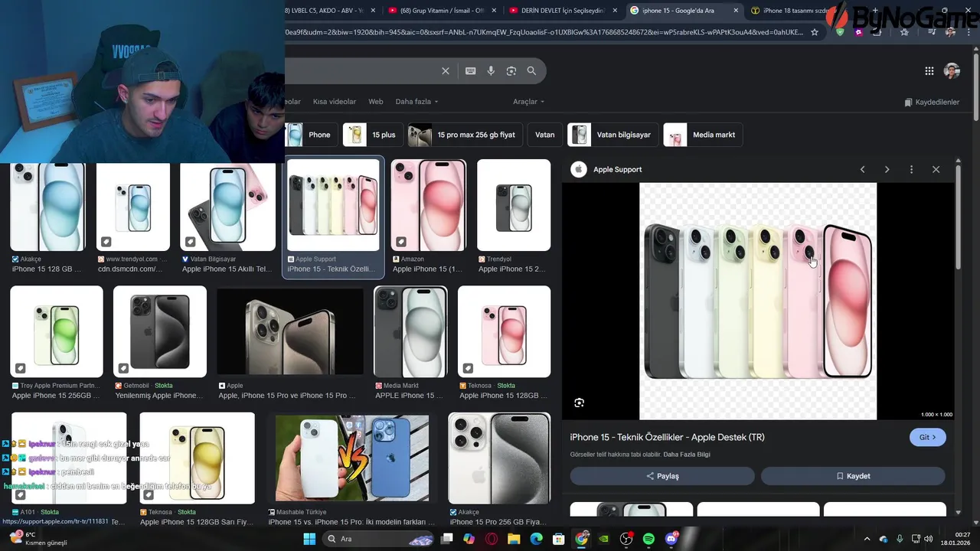Open the Windows Start menu
The height and width of the screenshot is (551, 980).
pos(309,539)
